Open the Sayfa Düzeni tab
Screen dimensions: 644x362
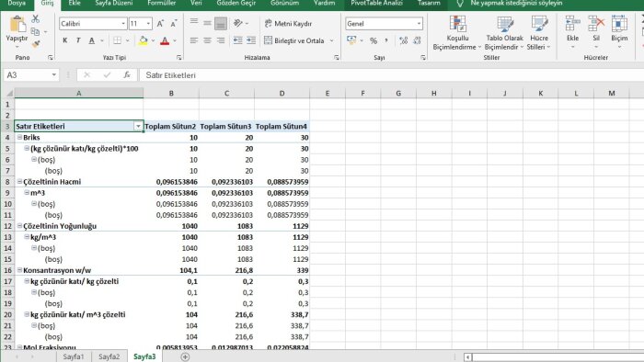[114, 4]
